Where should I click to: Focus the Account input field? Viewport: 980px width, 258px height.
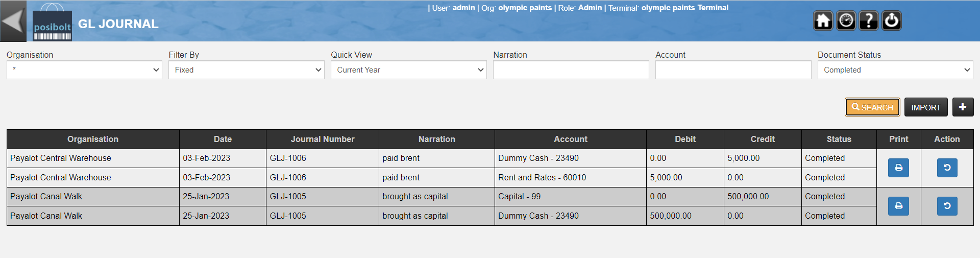(733, 70)
